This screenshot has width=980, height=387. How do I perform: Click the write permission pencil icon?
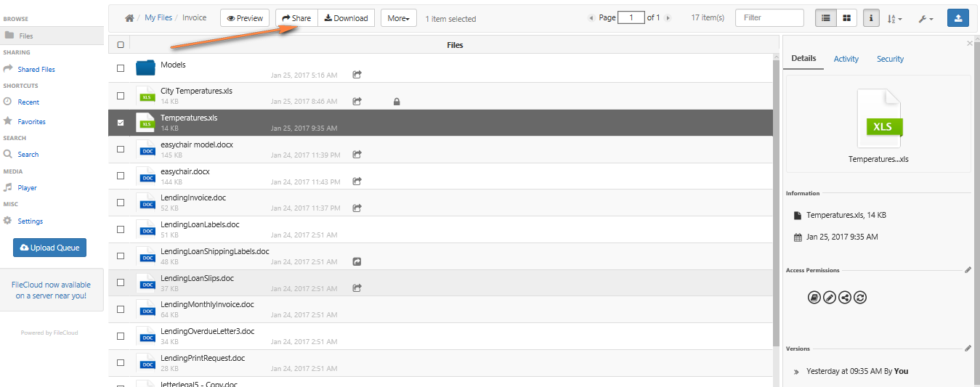[x=830, y=297]
